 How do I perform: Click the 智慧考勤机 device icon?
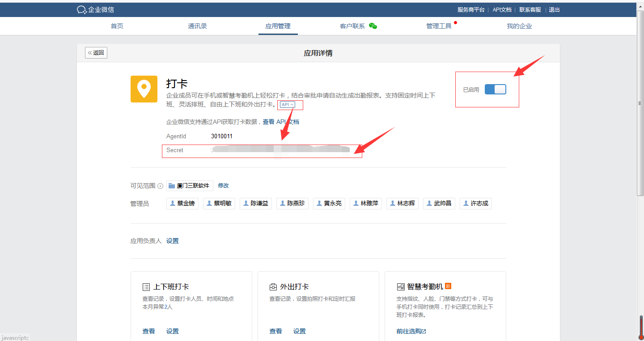point(401,287)
